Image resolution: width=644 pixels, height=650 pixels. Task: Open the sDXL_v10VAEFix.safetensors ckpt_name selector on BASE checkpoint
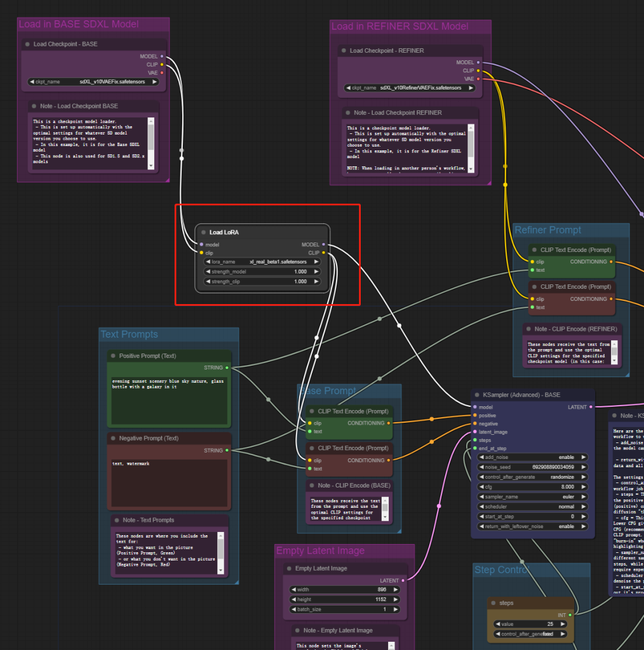93,82
